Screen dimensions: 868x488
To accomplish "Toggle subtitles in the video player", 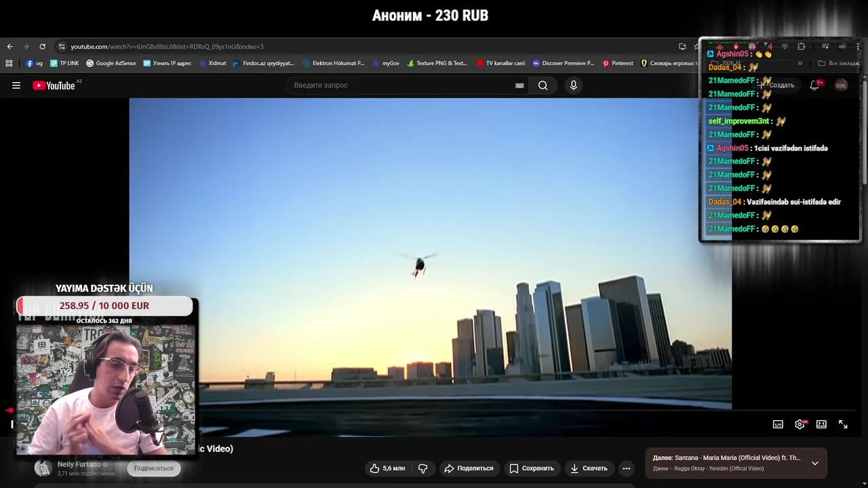I will (x=778, y=424).
